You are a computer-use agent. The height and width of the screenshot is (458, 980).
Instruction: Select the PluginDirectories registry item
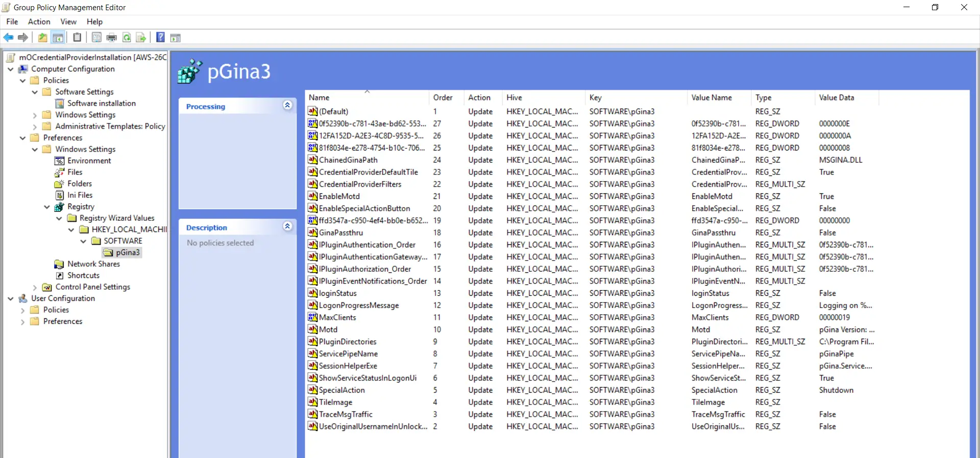[x=348, y=342]
